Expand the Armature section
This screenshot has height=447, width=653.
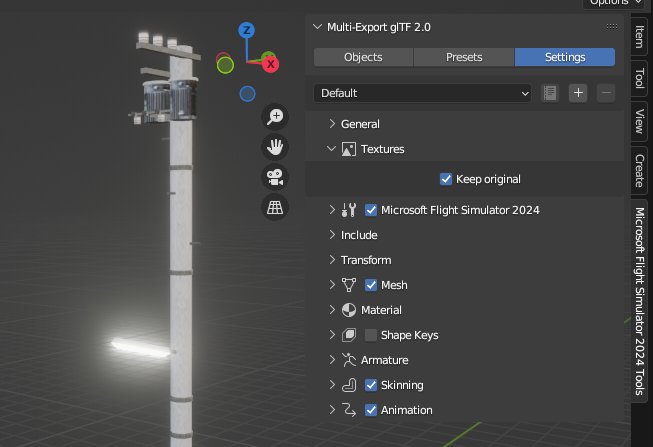coord(333,360)
